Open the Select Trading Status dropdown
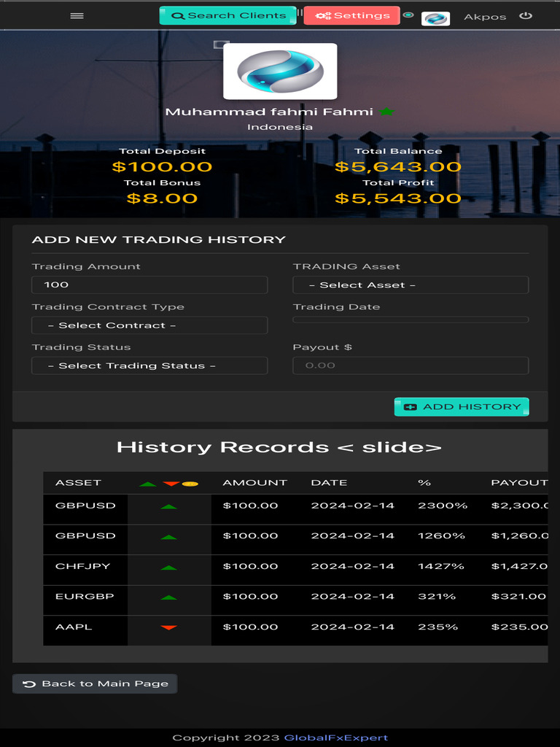Image resolution: width=560 pixels, height=747 pixels. coord(149,366)
